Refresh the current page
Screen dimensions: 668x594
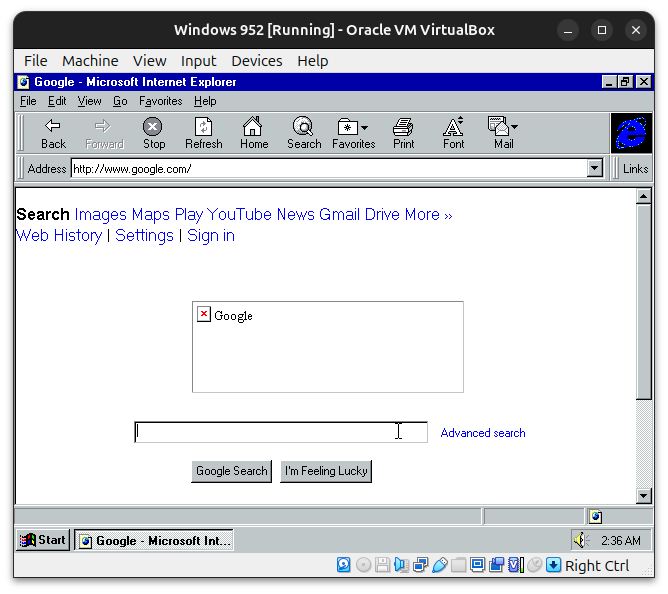204,133
